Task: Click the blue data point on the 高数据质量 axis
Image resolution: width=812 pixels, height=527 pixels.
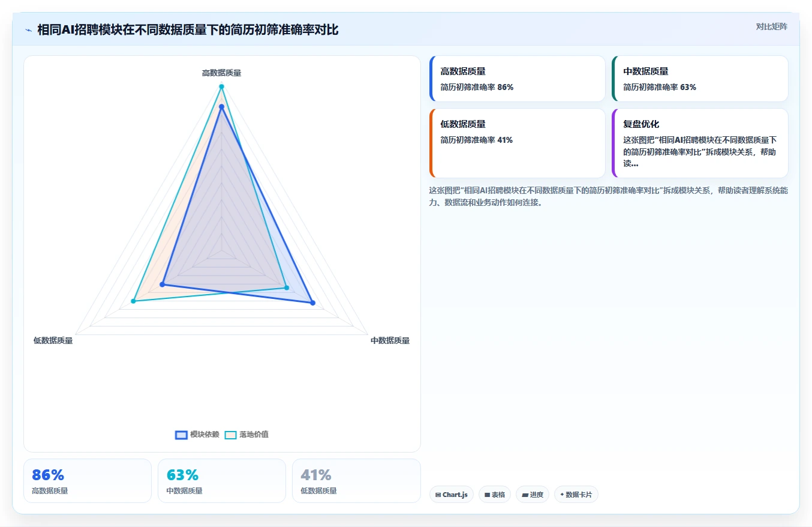Action: click(221, 107)
